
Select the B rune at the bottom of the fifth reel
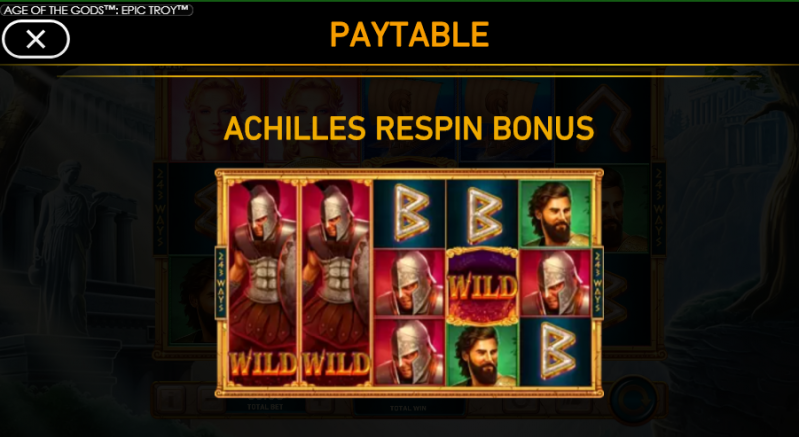(x=555, y=352)
